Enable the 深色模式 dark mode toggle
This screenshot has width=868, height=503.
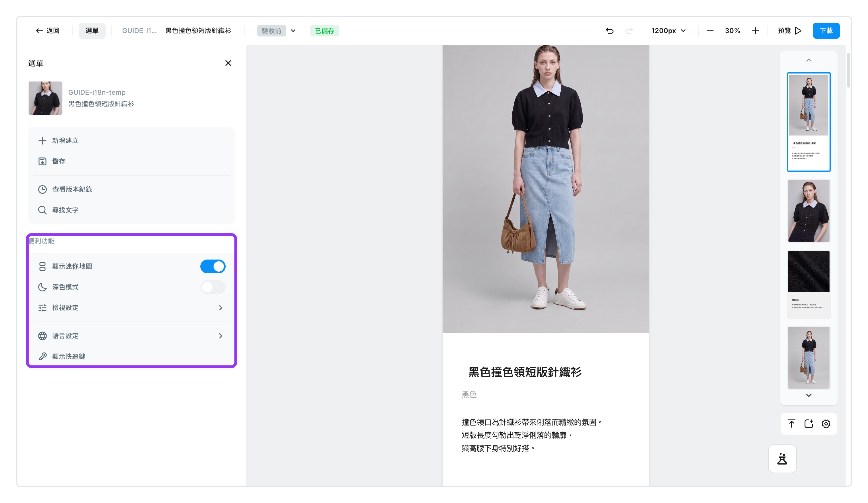point(213,287)
